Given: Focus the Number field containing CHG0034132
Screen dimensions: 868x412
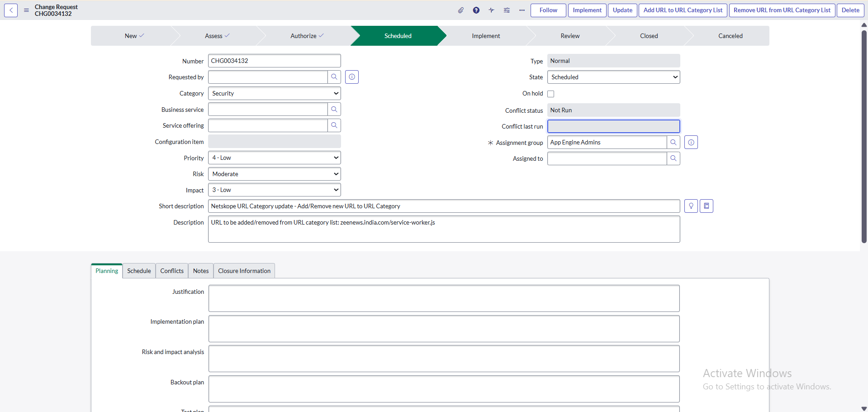Looking at the screenshot, I should tap(275, 61).
